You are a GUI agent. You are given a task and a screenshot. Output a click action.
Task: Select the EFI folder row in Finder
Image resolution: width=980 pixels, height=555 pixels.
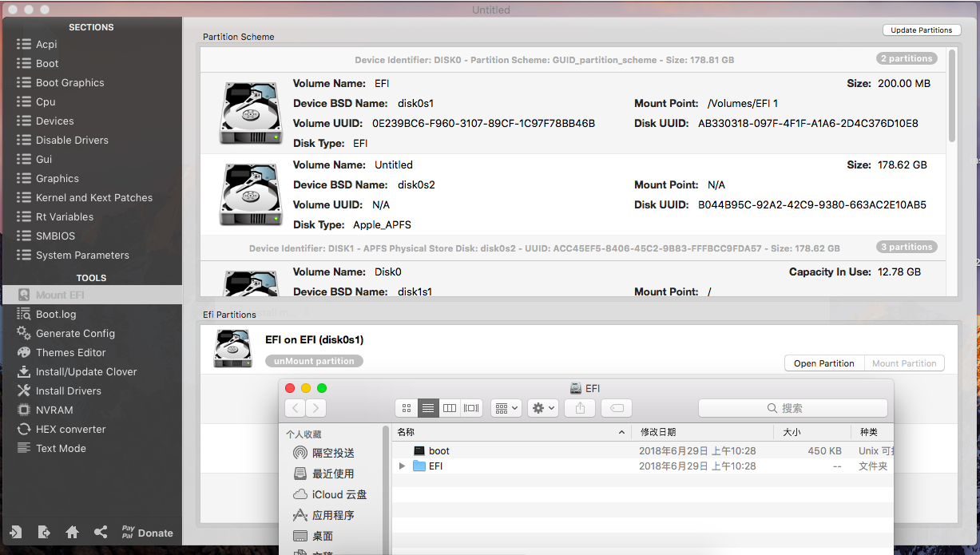tap(643, 466)
